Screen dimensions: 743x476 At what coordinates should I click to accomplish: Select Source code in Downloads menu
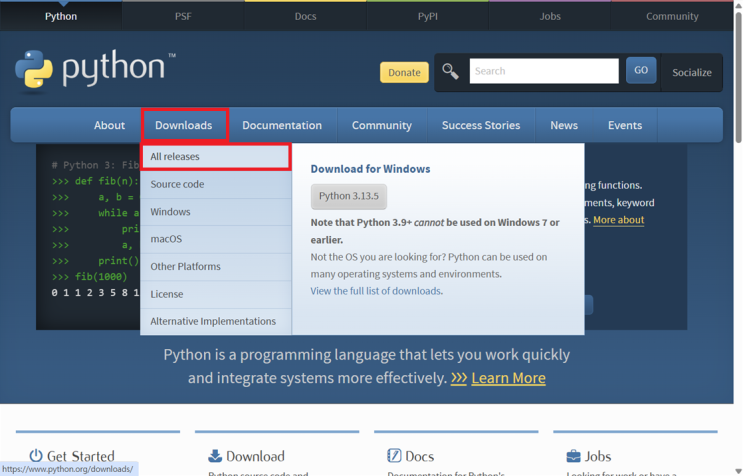click(x=216, y=184)
